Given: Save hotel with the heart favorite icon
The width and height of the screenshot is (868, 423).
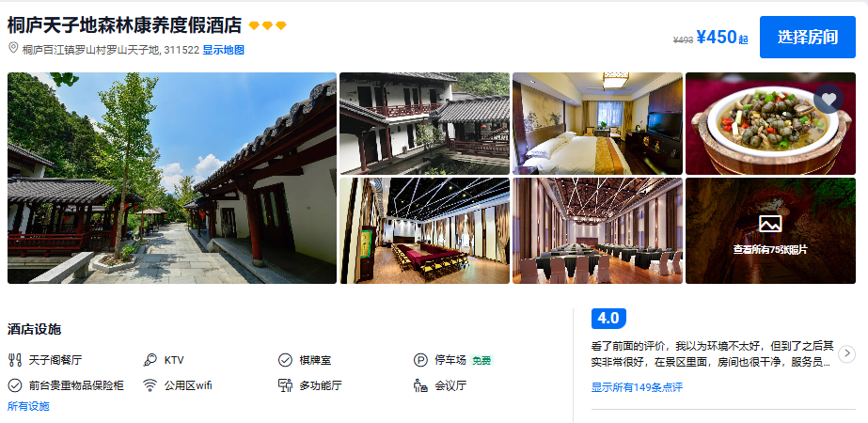Looking at the screenshot, I should tap(829, 99).
